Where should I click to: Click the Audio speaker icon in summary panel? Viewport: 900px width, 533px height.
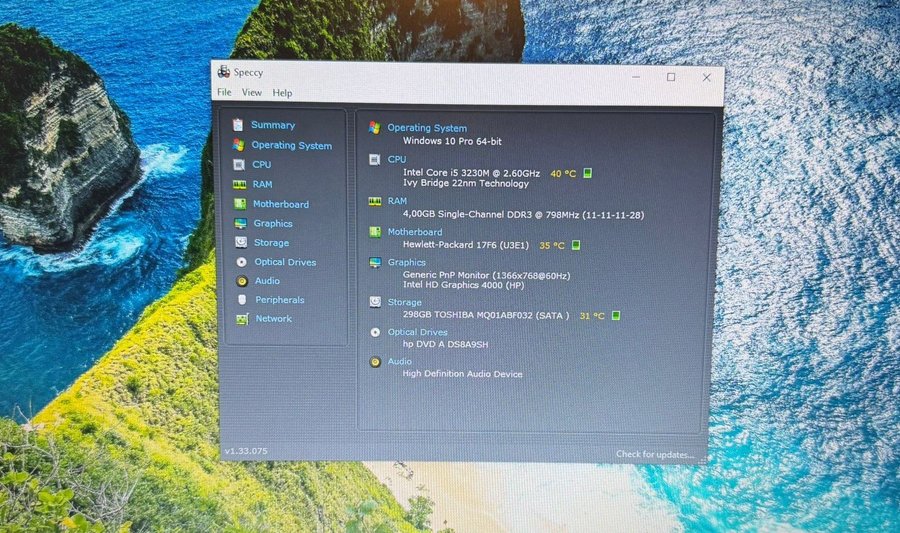(x=375, y=362)
